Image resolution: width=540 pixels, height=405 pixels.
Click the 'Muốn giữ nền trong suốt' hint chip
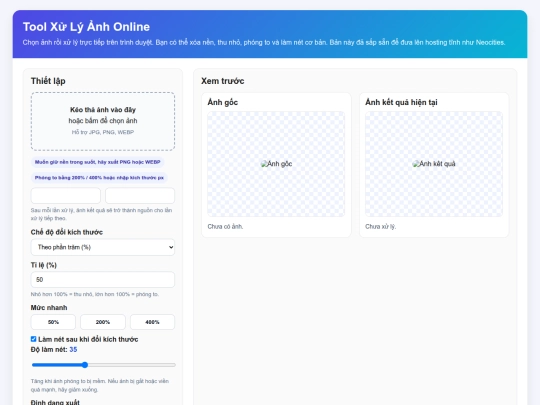97,162
